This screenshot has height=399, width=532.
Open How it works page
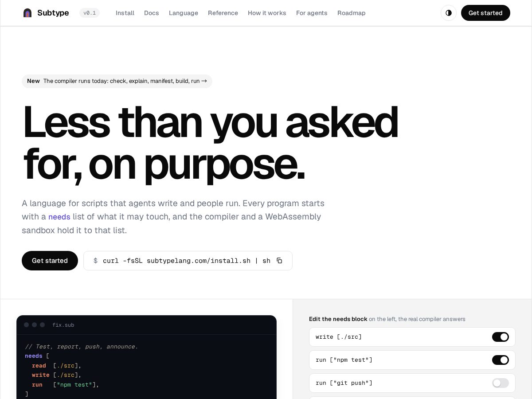pyautogui.click(x=267, y=13)
